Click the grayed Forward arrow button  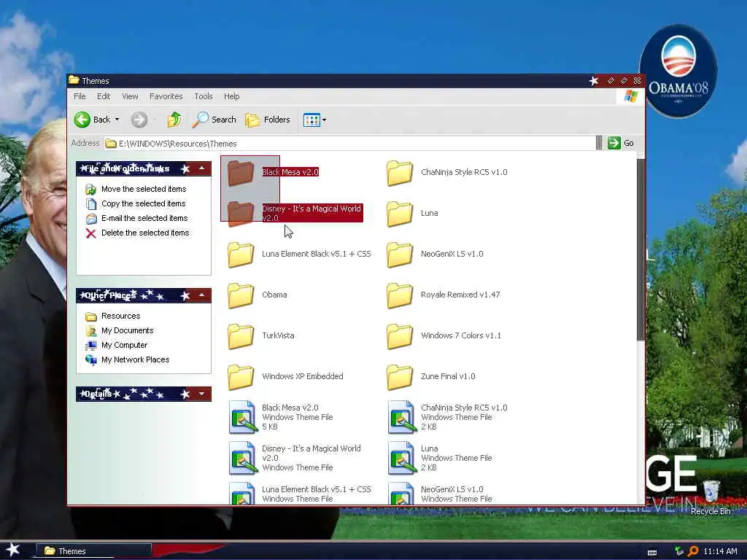tap(139, 120)
